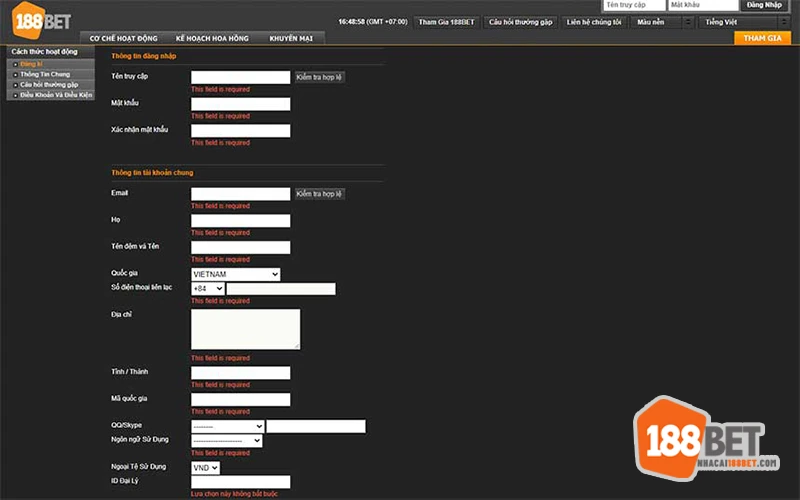Image resolution: width=800 pixels, height=500 pixels.
Task: Open Câu hỏi thường gặp header link
Action: click(x=520, y=22)
